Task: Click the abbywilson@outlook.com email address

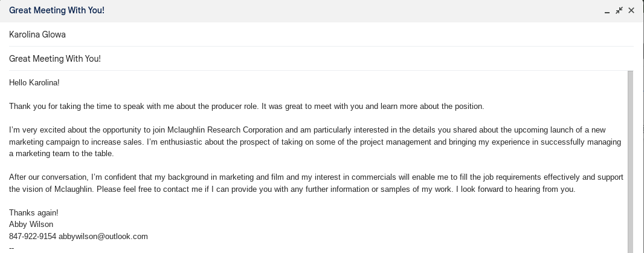Action: pyautogui.click(x=103, y=236)
